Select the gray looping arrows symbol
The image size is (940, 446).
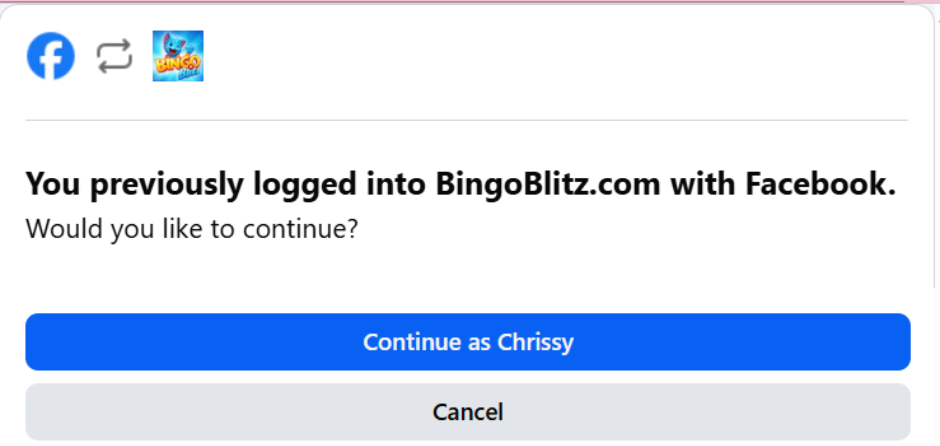click(x=114, y=57)
